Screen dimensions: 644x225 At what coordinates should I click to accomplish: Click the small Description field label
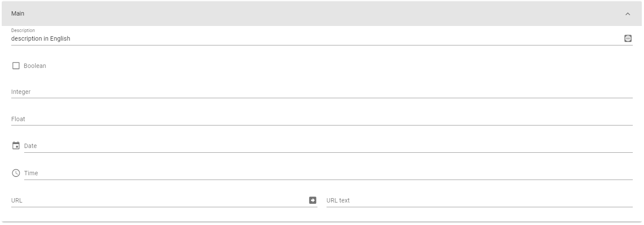23,31
